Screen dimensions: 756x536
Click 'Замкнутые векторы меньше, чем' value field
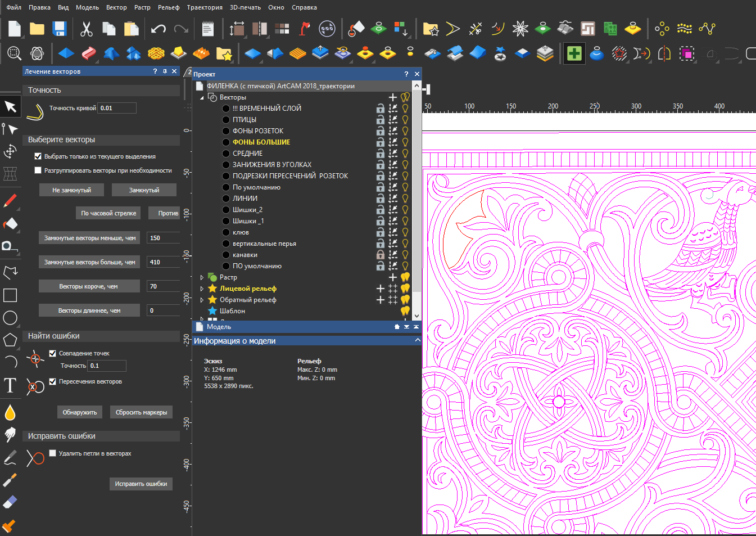click(x=164, y=238)
